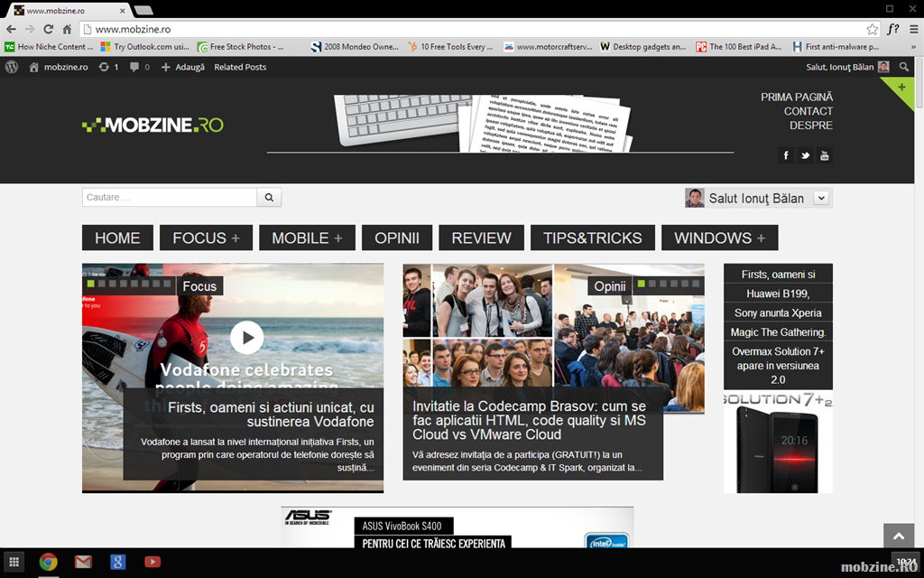
Task: Open the Adaugă (add new) menu
Action: coord(182,67)
